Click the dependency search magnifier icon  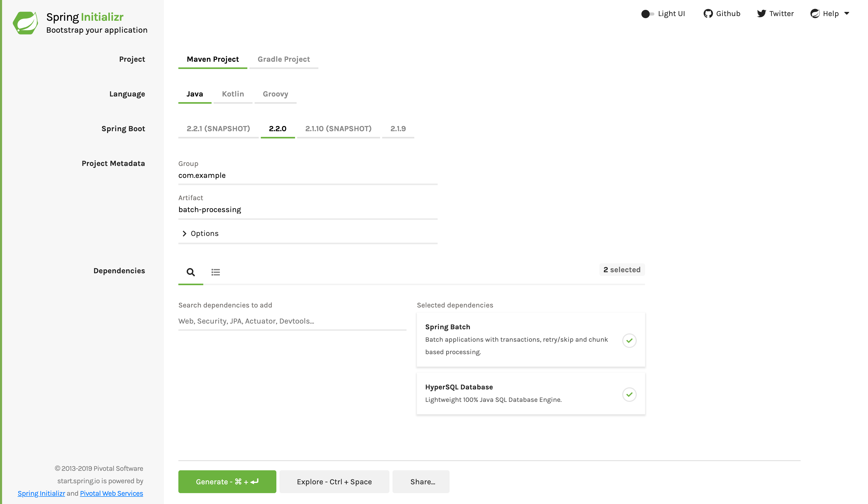click(x=191, y=271)
